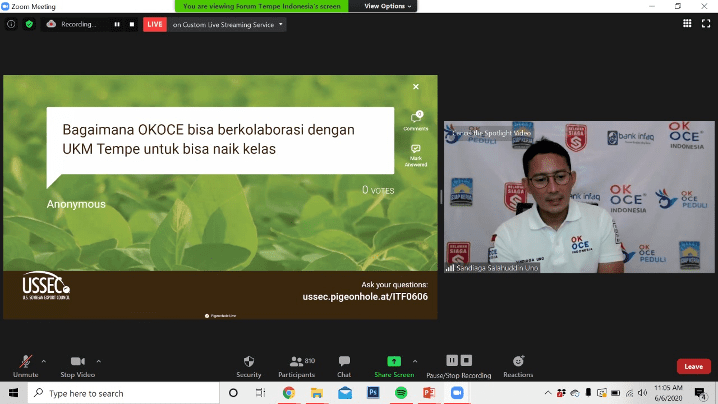The width and height of the screenshot is (718, 404).
Task: Open the Reactions emoji menu
Action: [518, 362]
